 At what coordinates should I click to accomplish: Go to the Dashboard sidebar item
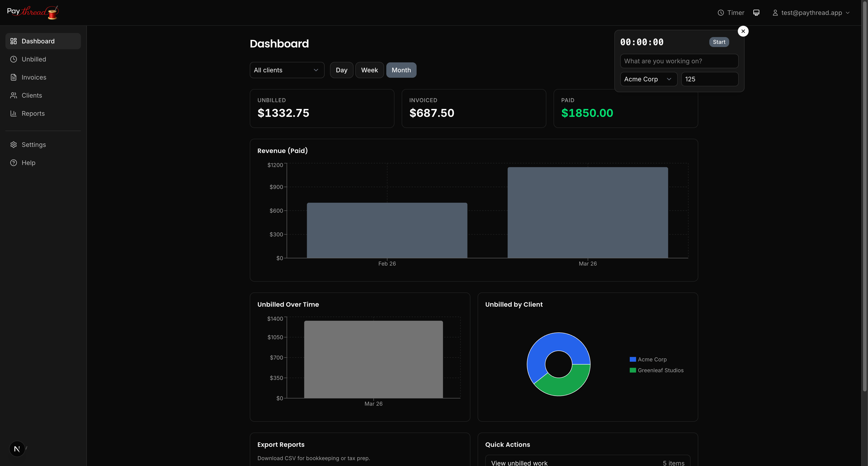[43, 41]
